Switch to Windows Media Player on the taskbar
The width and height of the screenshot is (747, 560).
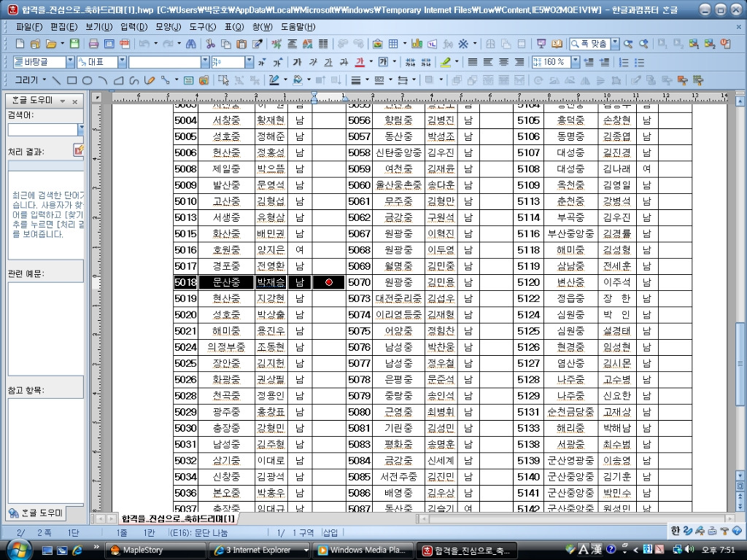(x=363, y=550)
